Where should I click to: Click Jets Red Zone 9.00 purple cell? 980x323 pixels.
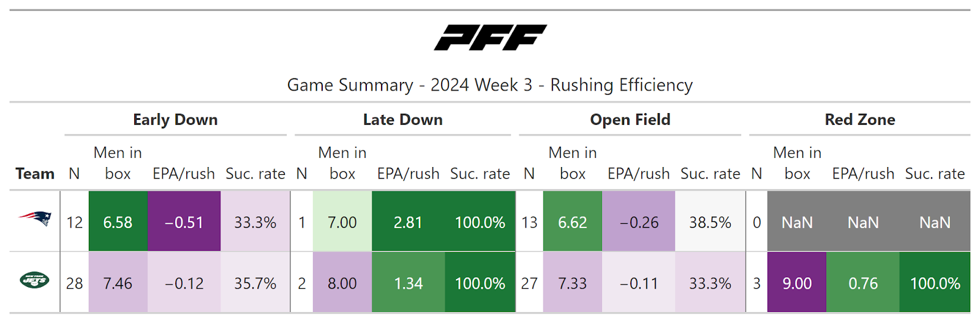click(797, 283)
